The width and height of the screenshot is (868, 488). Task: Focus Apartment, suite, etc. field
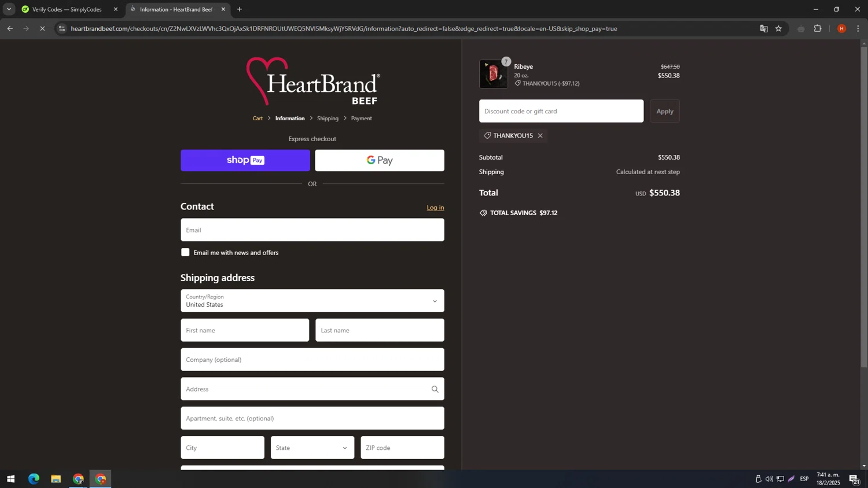pyautogui.click(x=312, y=418)
